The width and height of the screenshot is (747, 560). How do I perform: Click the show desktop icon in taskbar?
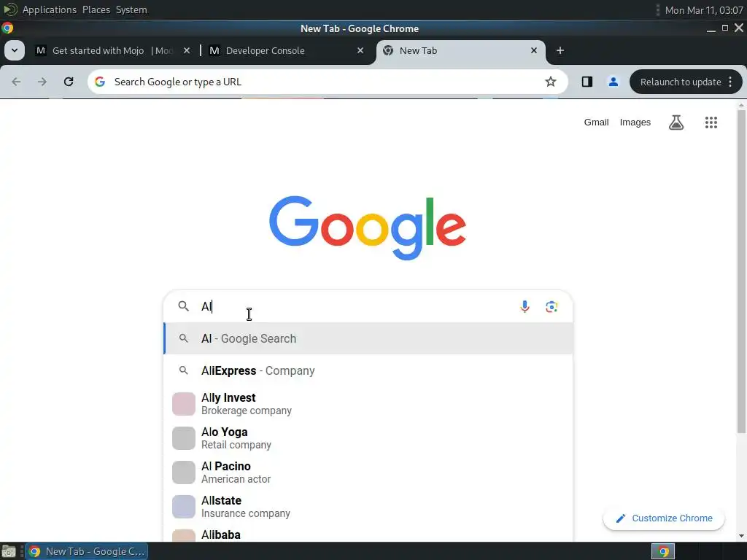click(x=9, y=551)
